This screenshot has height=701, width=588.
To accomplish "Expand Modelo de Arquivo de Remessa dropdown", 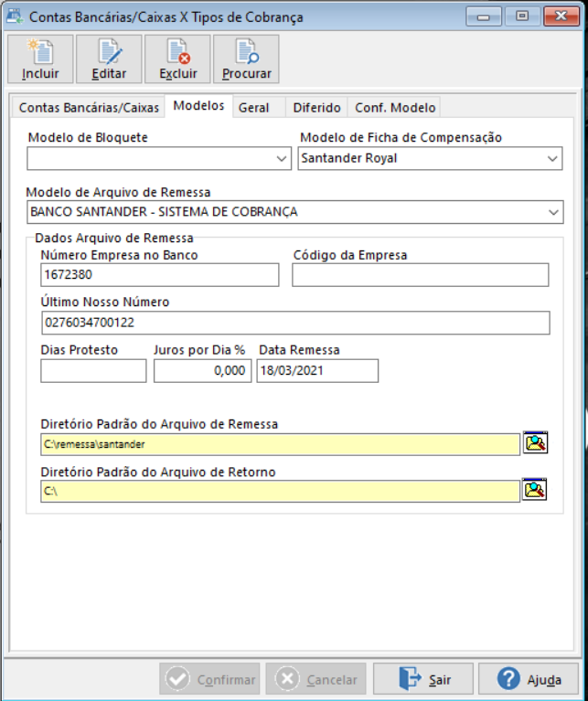I will pos(553,212).
